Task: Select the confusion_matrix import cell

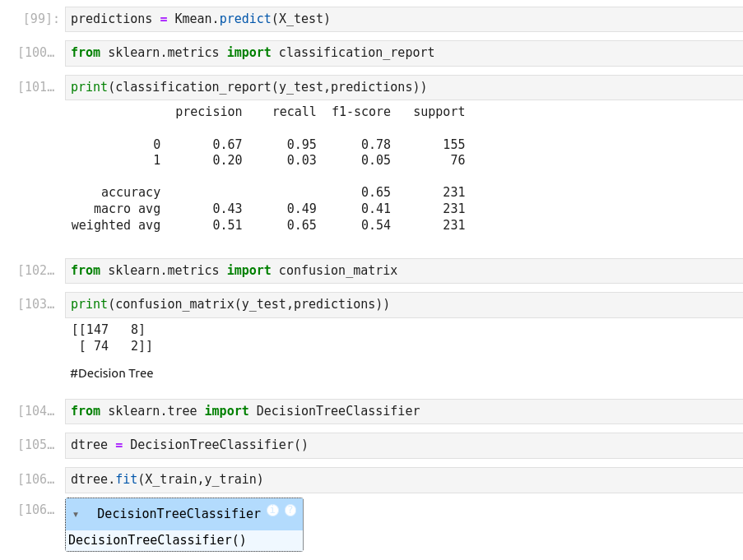Action: coord(403,271)
